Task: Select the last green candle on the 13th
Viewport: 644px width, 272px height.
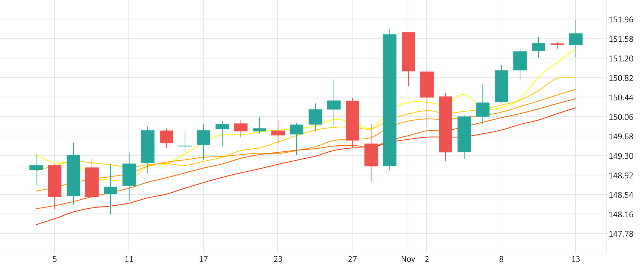Action: (576, 39)
